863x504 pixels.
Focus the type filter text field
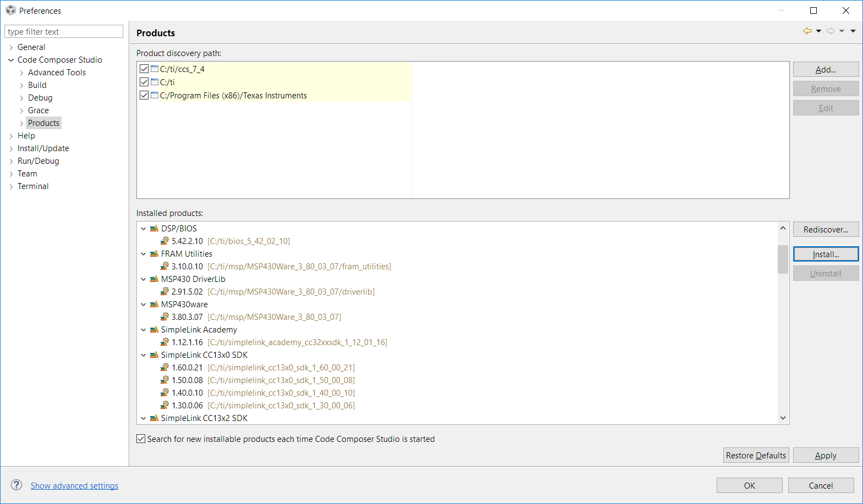pos(64,31)
